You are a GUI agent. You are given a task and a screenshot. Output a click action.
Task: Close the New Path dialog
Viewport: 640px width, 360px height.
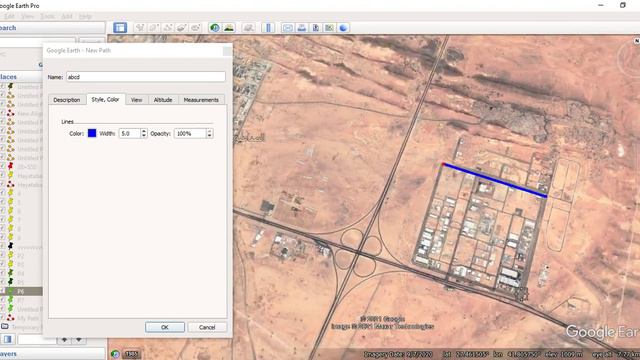tap(227, 51)
